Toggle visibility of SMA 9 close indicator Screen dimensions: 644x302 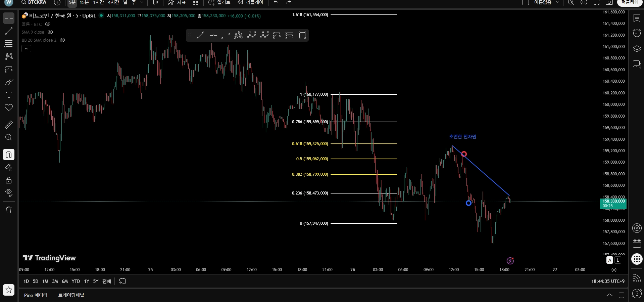click(50, 32)
